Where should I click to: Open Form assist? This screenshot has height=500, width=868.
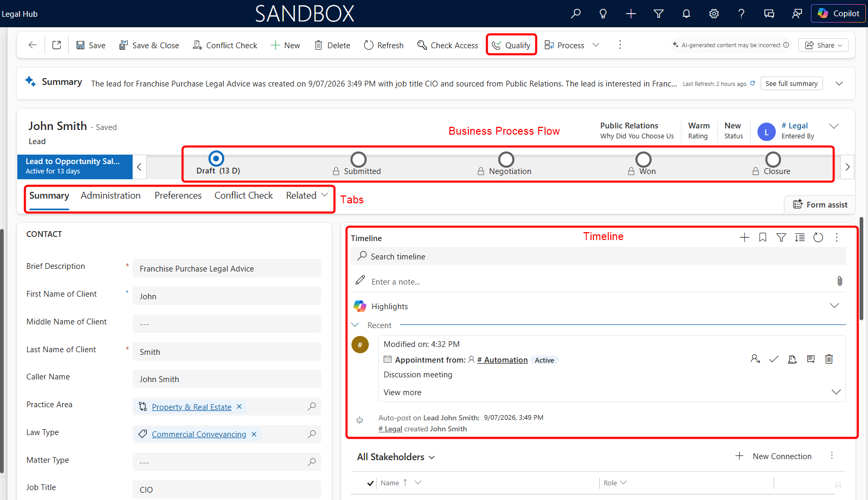(820, 204)
